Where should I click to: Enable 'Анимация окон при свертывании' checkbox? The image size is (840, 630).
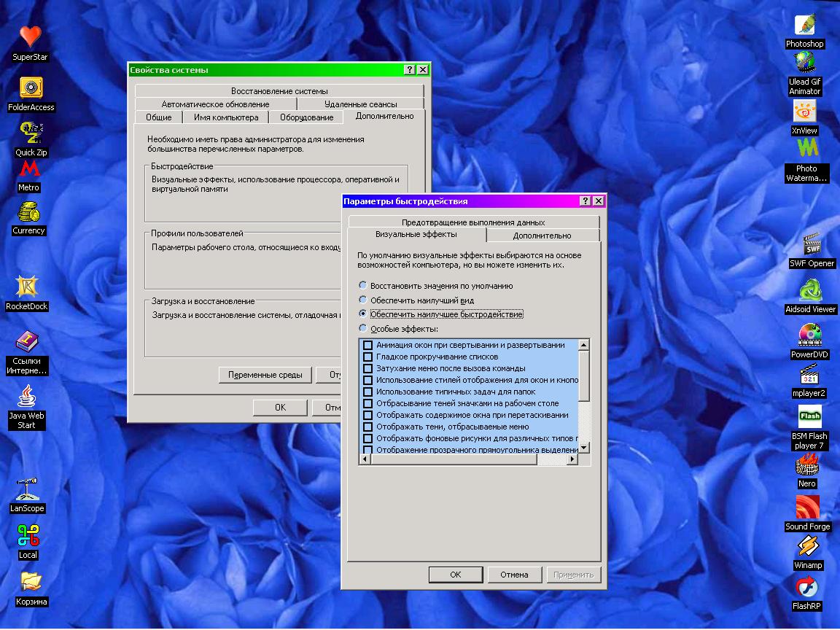coord(368,345)
